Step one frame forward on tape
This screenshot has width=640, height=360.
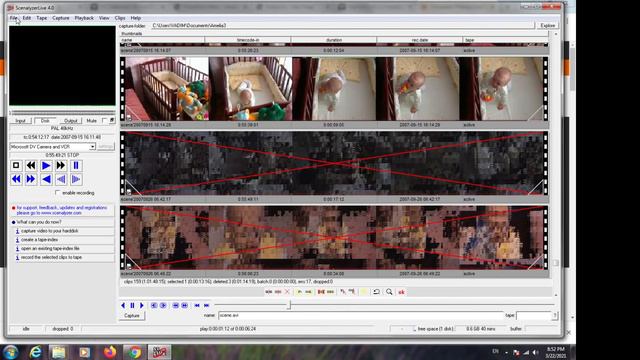[76, 179]
